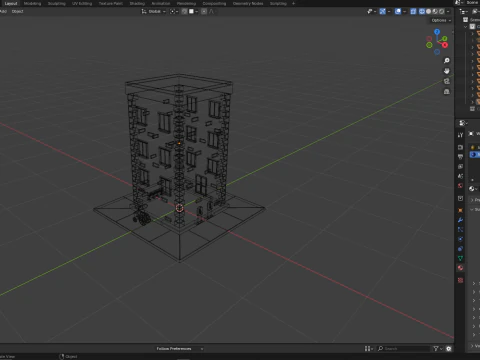The height and width of the screenshot is (360, 480).
Task: Toggle snapping magnet button
Action: point(184,11)
